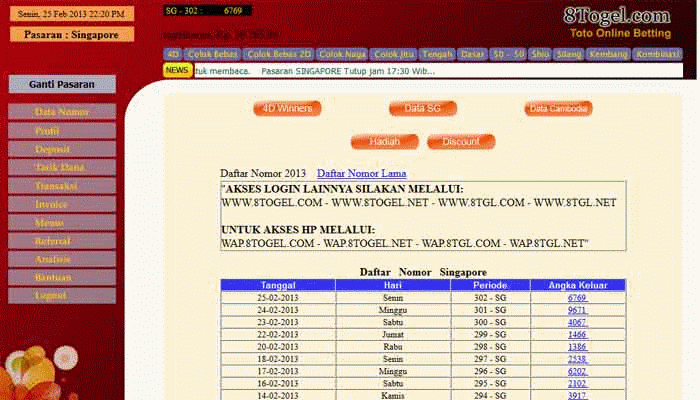Screen dimensions: 700x400
Task: Click Logout in the sidebar
Action: click(62, 296)
